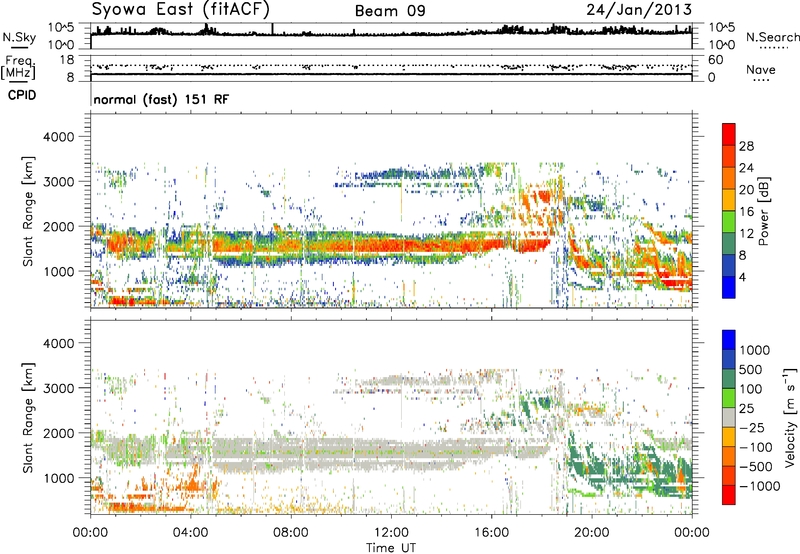Click the '8' frequency tick label
800x554 pixels.
[x=70, y=77]
